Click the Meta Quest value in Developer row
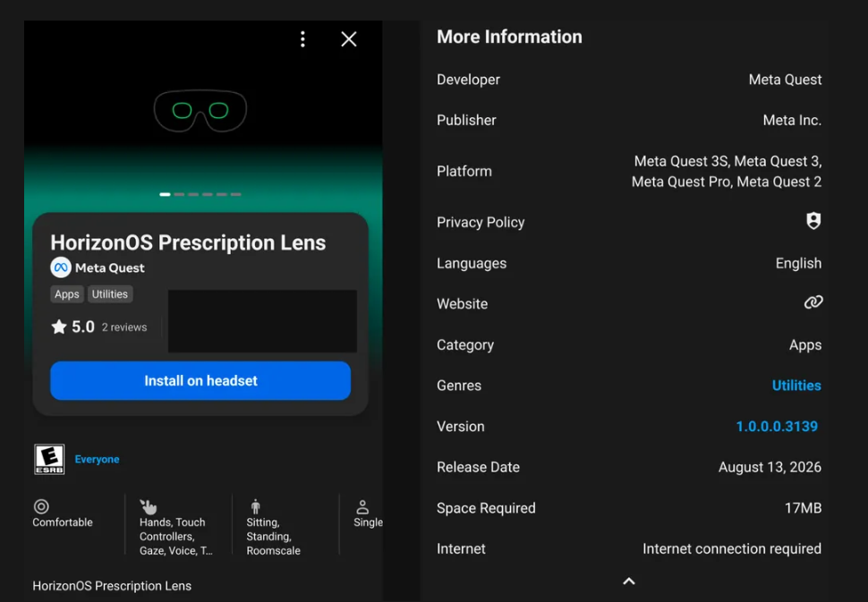Image resolution: width=868 pixels, height=602 pixels. 785,80
